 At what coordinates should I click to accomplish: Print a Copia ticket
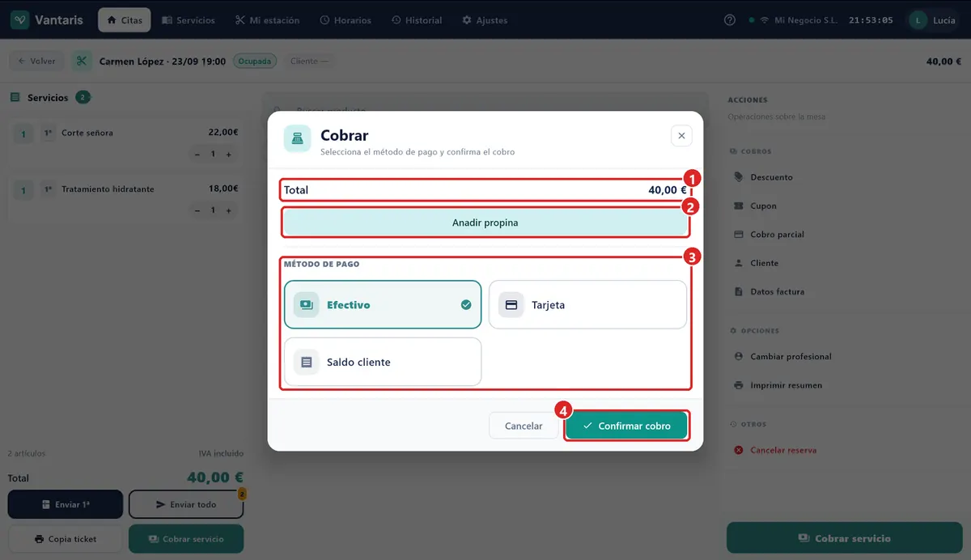[x=66, y=539]
